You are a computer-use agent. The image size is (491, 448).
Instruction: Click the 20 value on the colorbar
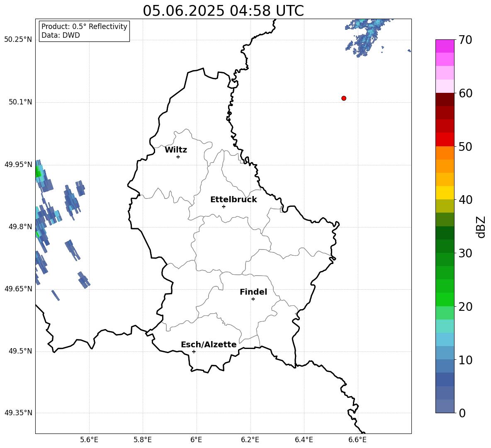point(465,307)
